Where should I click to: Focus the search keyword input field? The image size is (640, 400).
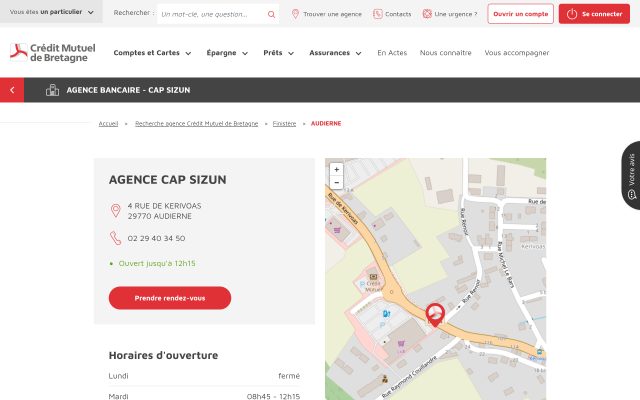click(x=212, y=14)
